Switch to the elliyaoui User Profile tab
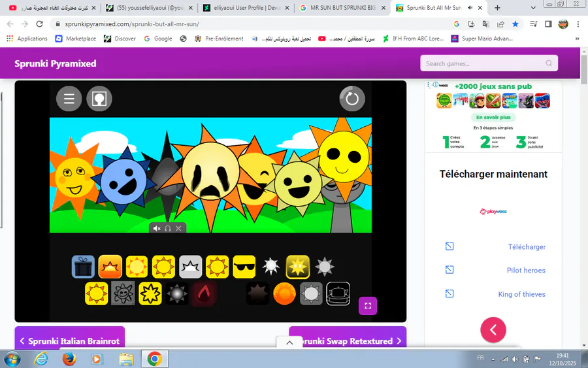Viewport: 588px width, 368px height. click(x=246, y=7)
